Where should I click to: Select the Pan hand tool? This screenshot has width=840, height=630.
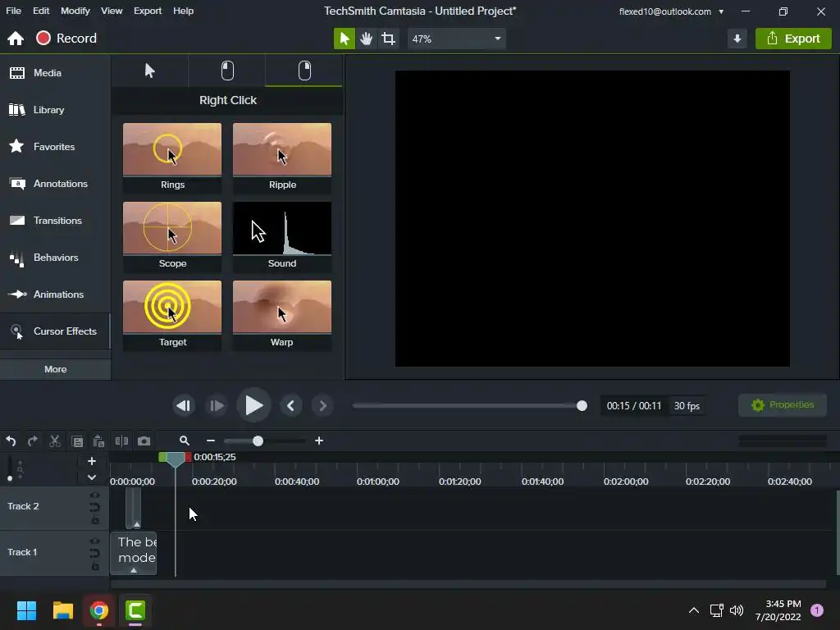click(367, 39)
